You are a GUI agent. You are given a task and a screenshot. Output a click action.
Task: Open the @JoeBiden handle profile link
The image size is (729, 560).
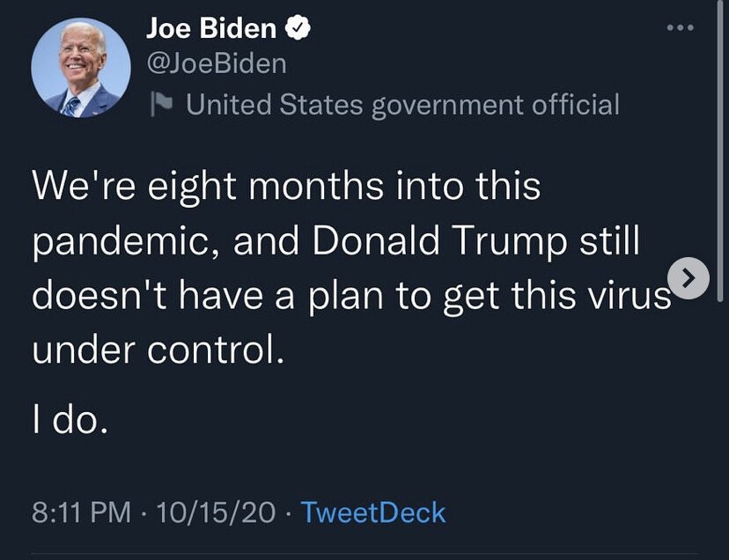pos(216,63)
